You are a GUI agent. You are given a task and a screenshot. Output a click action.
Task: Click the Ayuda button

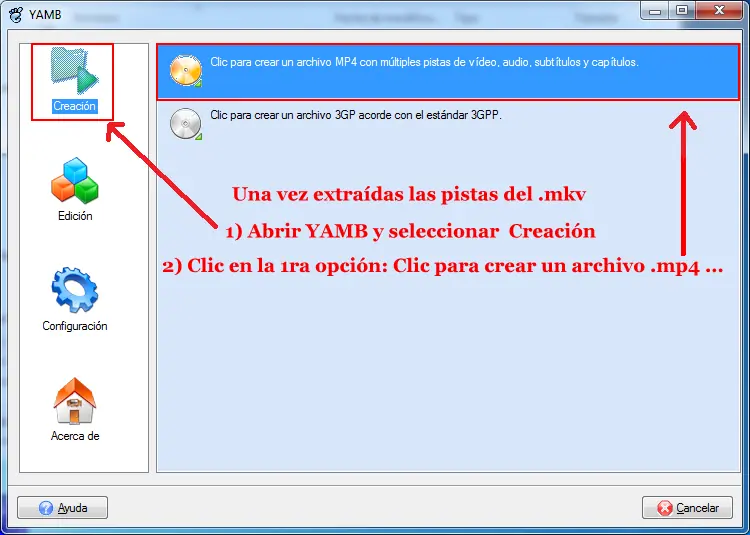(62, 508)
